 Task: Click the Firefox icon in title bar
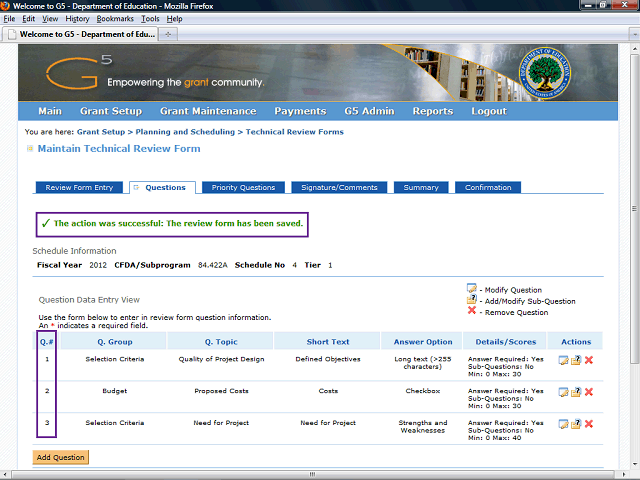click(x=5, y=6)
